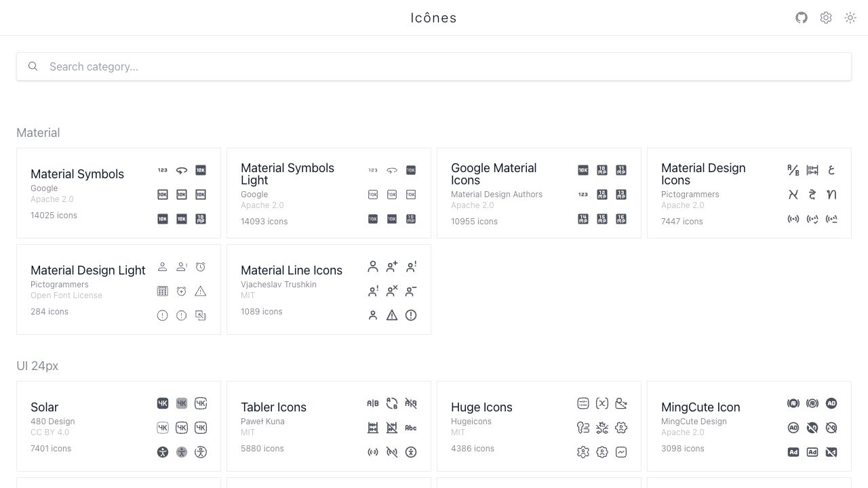Open Material Design Icons by Pictogrammers
Screen dimensions: 868x488
[703, 174]
